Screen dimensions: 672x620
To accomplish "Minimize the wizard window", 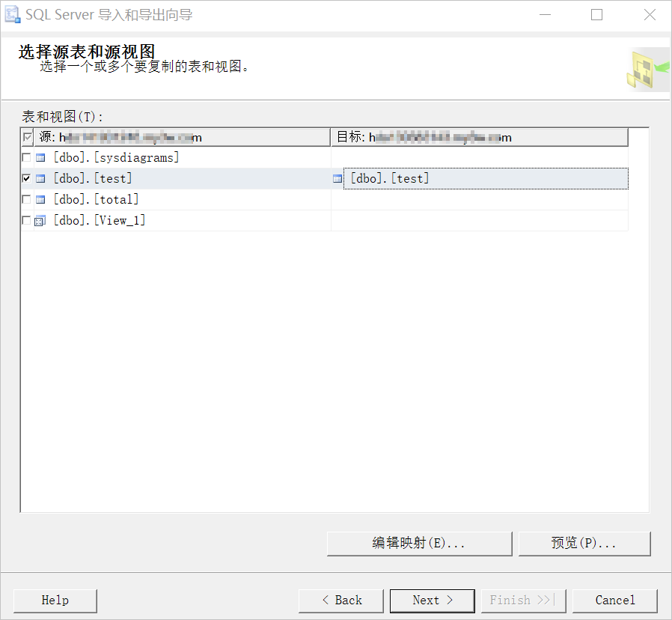I will (x=545, y=15).
